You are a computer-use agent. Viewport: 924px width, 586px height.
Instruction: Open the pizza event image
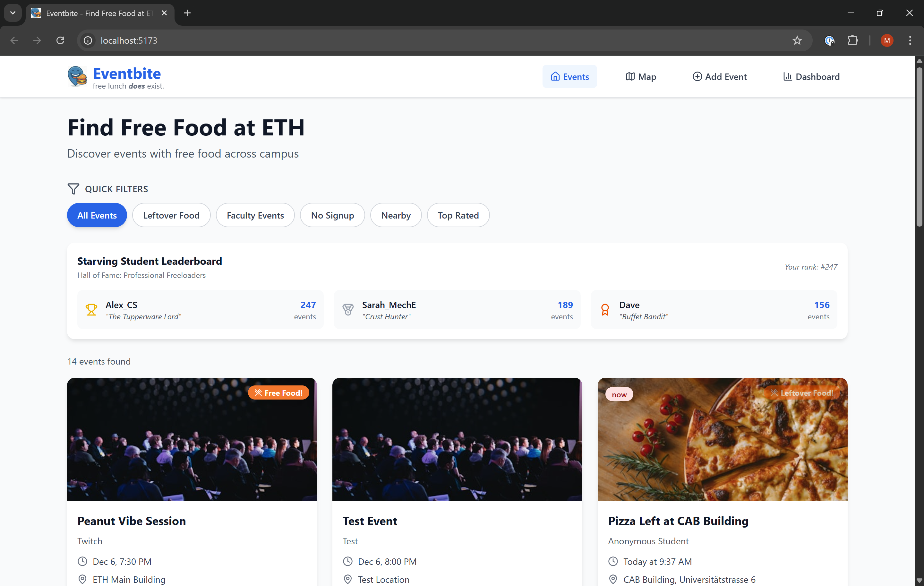(722, 439)
